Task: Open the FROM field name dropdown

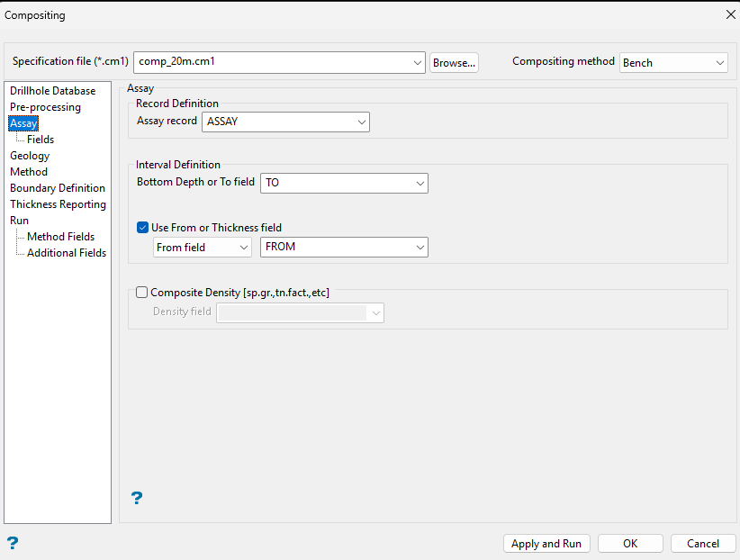Action: click(x=420, y=248)
